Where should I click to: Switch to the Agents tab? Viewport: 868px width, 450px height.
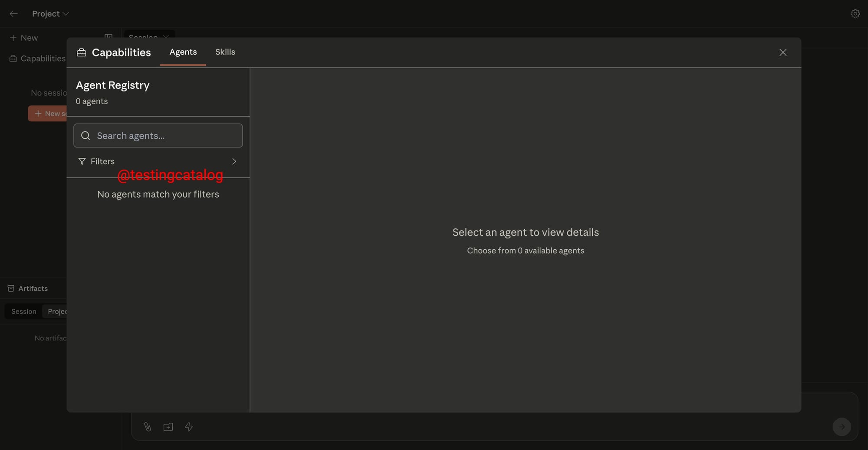click(183, 52)
